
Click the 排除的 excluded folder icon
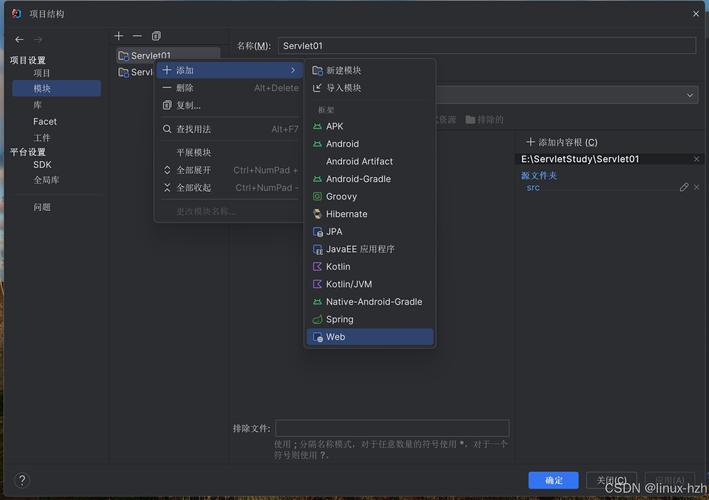click(470, 120)
